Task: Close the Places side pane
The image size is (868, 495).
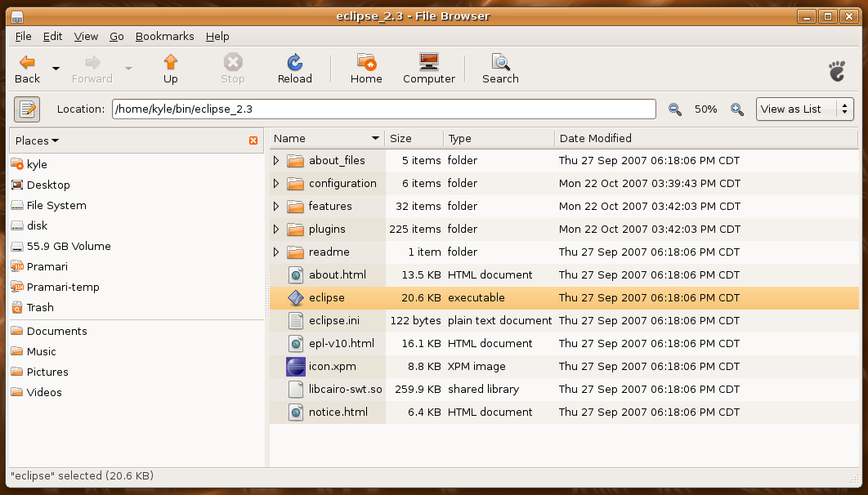Action: pos(253,140)
